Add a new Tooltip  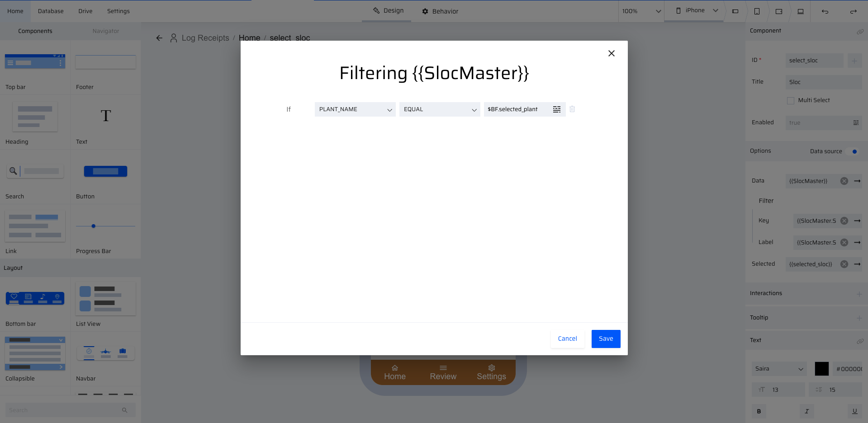click(859, 318)
